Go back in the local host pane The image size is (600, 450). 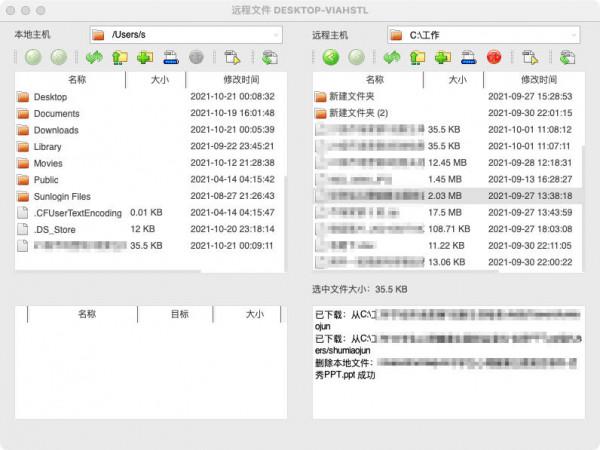(x=33, y=57)
